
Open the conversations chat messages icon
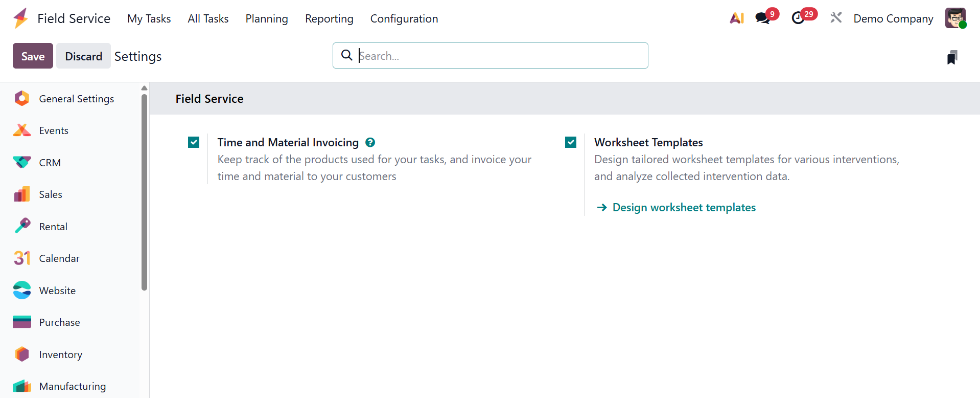click(762, 18)
